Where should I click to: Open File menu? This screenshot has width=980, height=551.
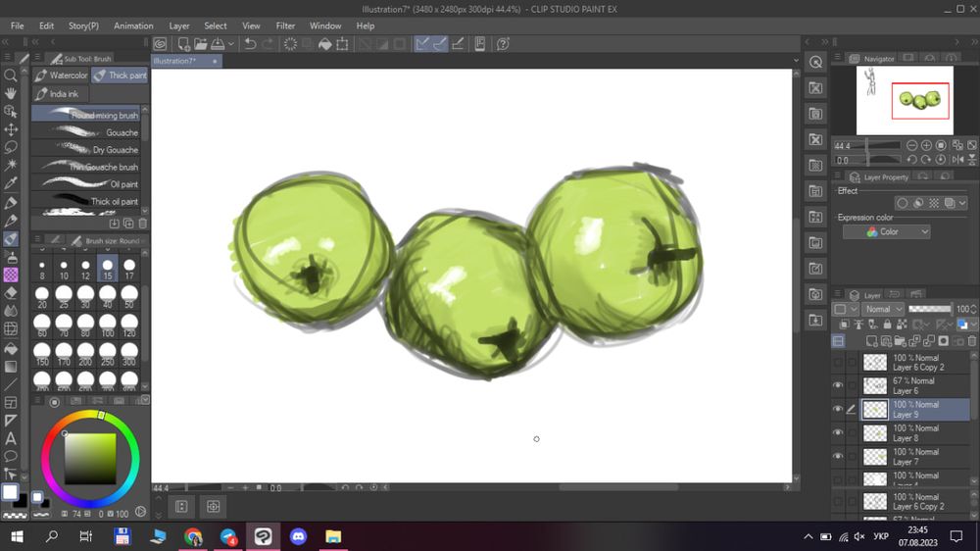pyautogui.click(x=17, y=25)
